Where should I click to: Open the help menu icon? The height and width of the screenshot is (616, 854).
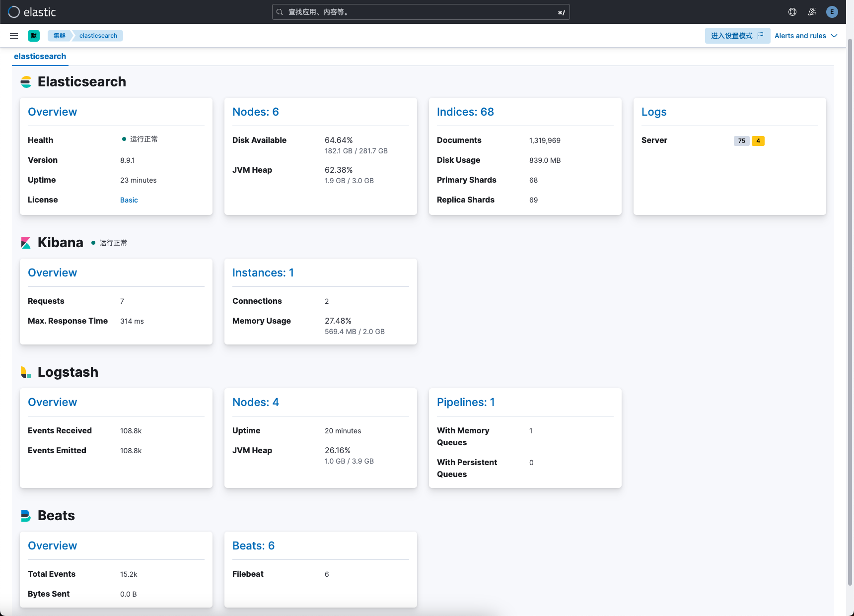click(792, 12)
